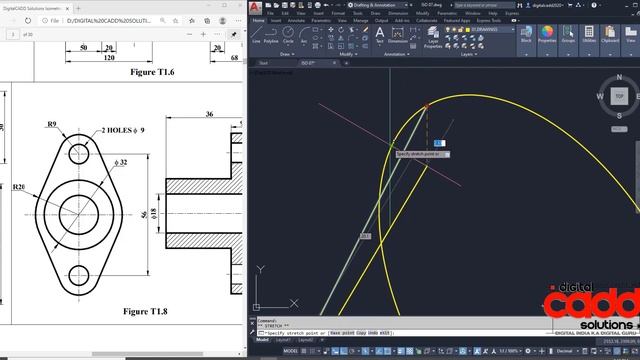Click the Dimension tool

click(x=398, y=35)
